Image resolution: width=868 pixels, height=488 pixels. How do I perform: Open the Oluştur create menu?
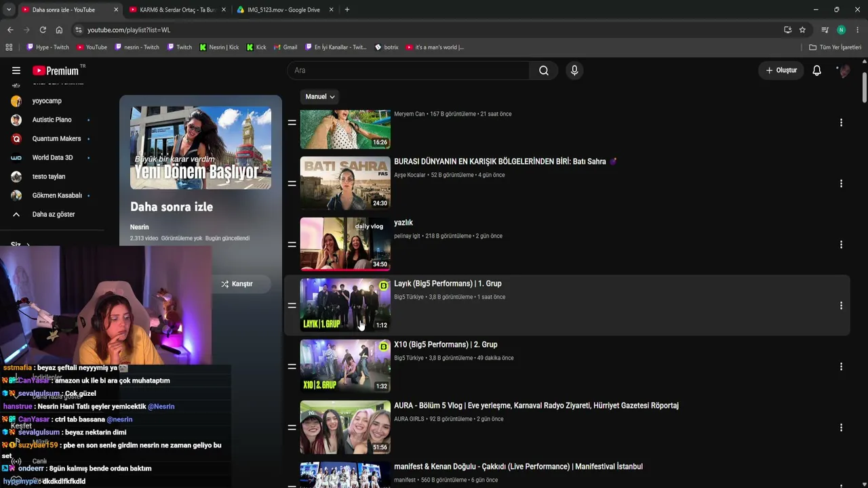pyautogui.click(x=781, y=70)
